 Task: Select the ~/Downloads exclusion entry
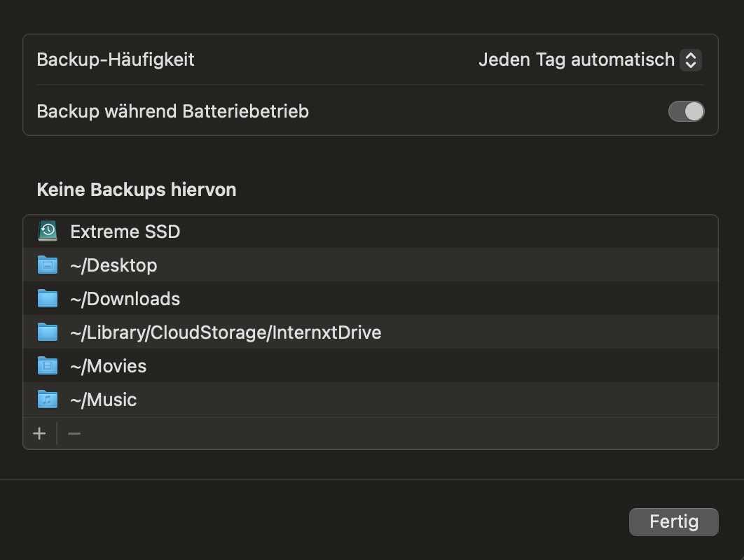point(125,299)
